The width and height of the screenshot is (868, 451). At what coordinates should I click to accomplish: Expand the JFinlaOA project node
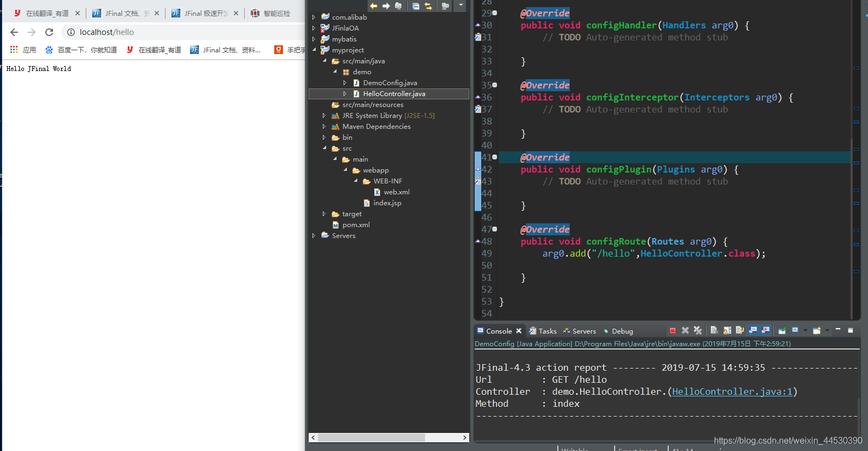[314, 28]
